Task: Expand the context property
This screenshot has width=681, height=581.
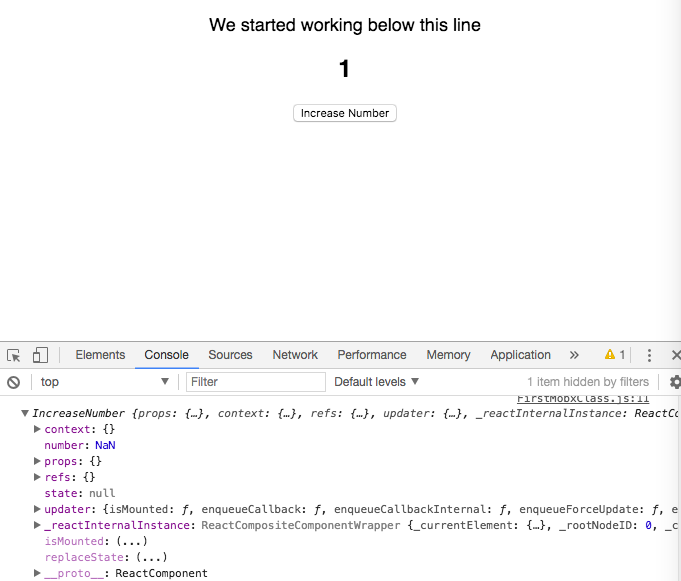Action: [x=37, y=429]
